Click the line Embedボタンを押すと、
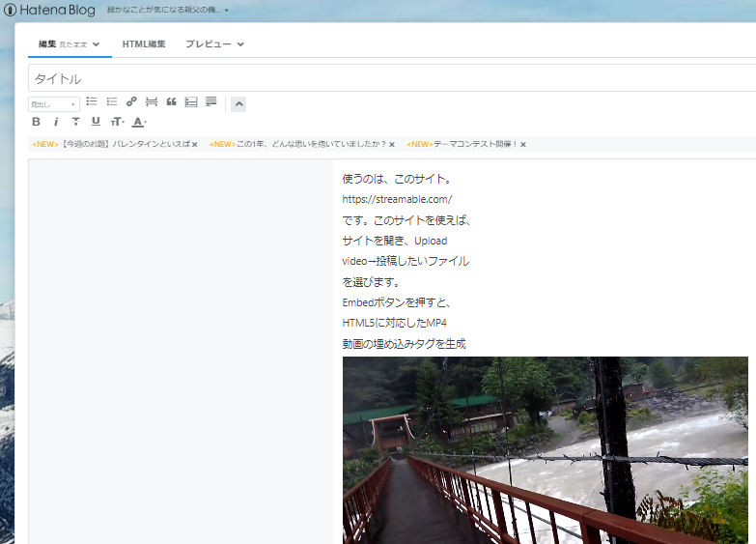The height and width of the screenshot is (544, 756). 397,302
